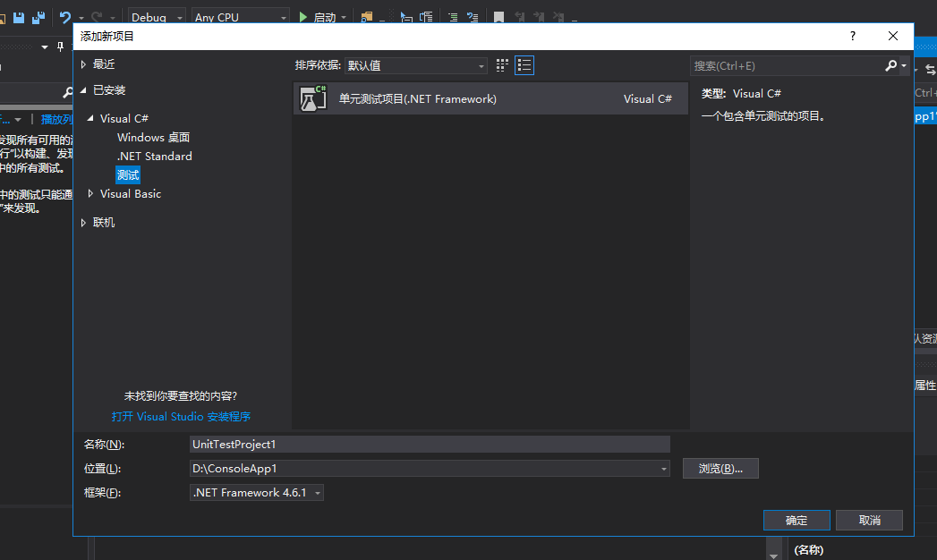Image resolution: width=937 pixels, height=560 pixels.
Task: Select the 单元测试项目(.NET Framework) template
Action: point(490,98)
